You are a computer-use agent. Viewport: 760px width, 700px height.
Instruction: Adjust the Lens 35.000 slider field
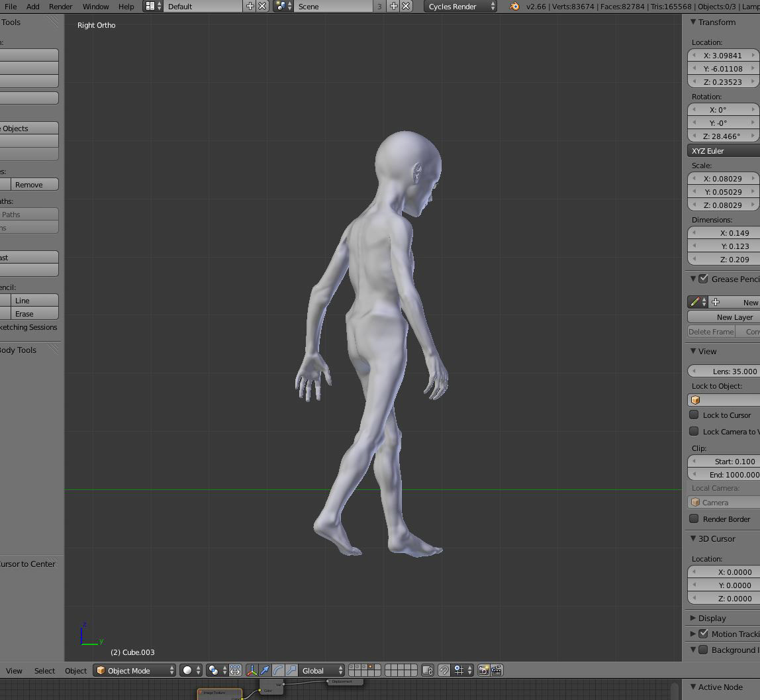click(x=724, y=372)
